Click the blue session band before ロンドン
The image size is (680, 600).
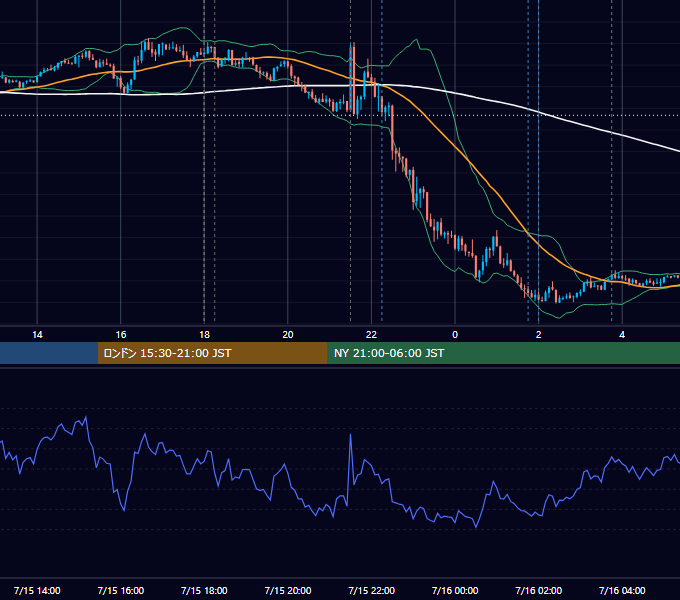49,353
